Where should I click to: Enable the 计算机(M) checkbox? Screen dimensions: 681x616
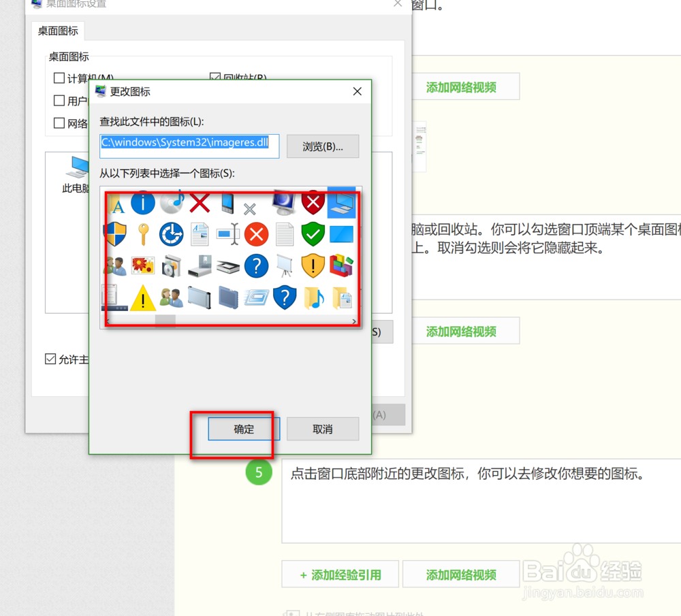(59, 78)
